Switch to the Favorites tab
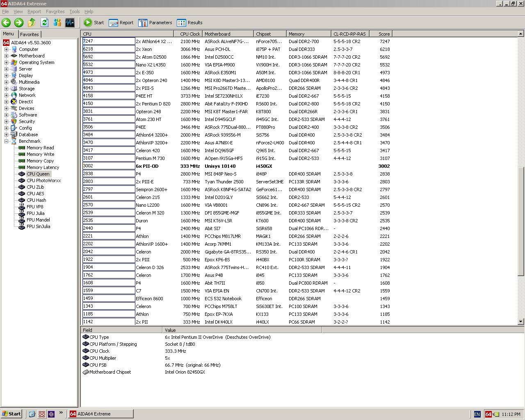 (30, 34)
